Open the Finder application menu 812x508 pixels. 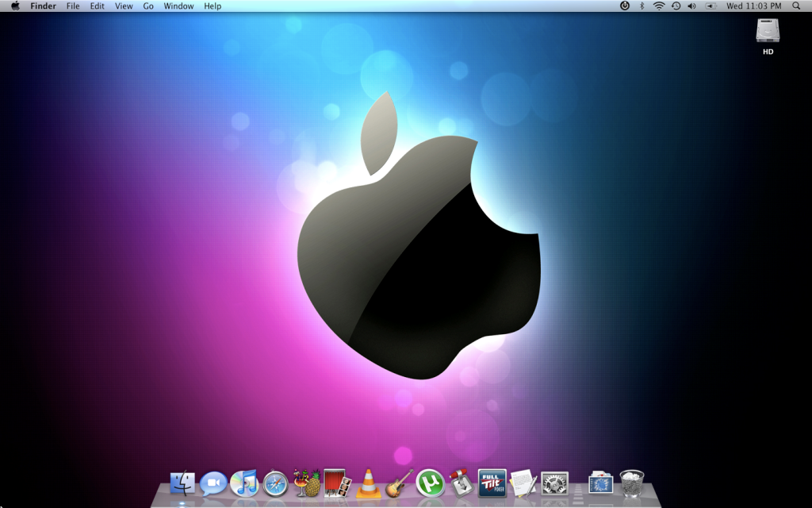click(43, 6)
